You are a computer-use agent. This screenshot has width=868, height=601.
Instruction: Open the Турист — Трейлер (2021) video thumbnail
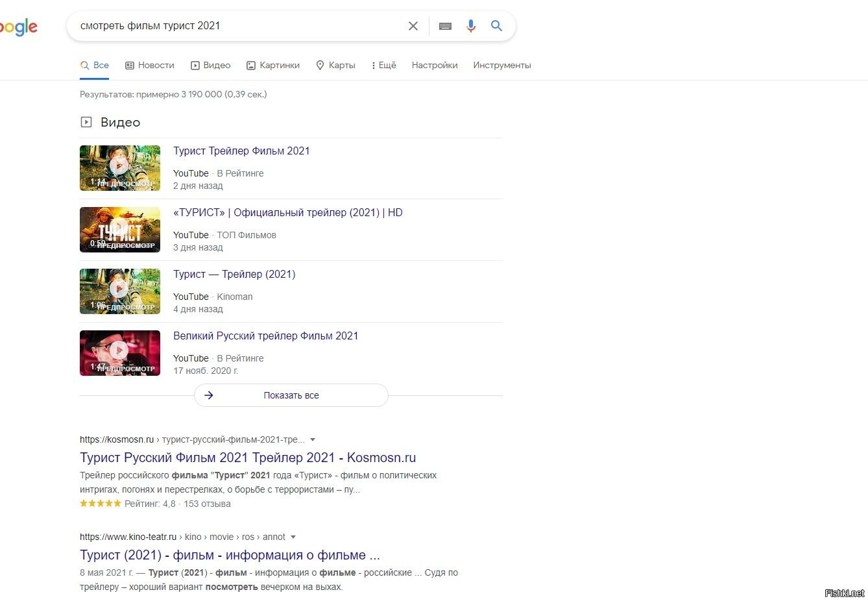(x=119, y=291)
